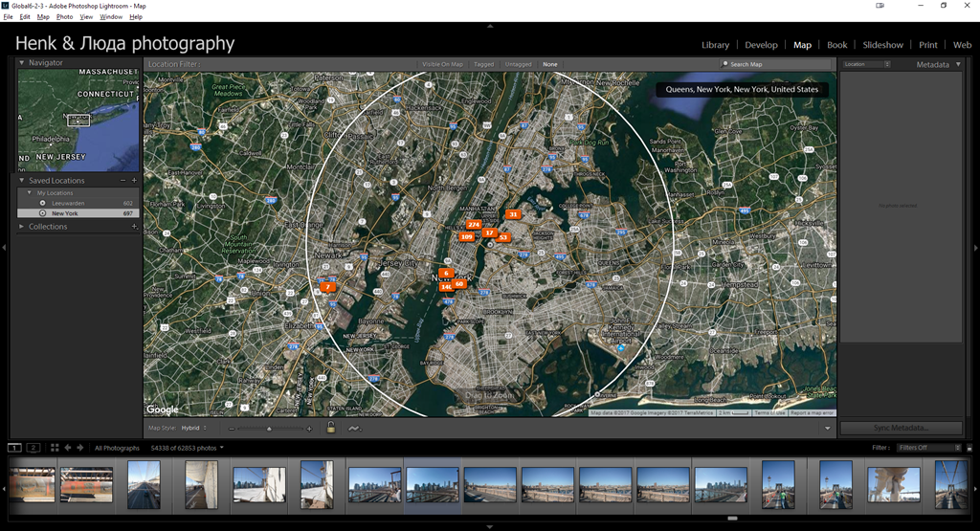The height and width of the screenshot is (531, 980).
Task: Select the Leeuwarden saved location
Action: 78,203
